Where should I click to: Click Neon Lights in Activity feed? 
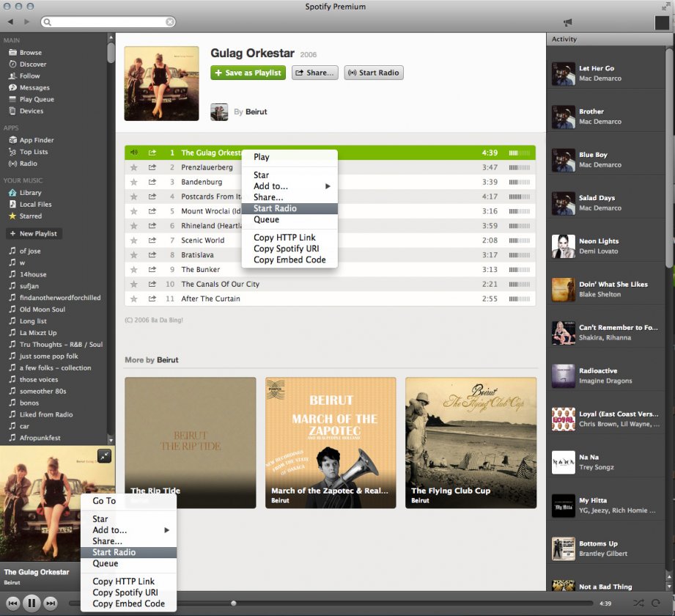click(x=598, y=241)
